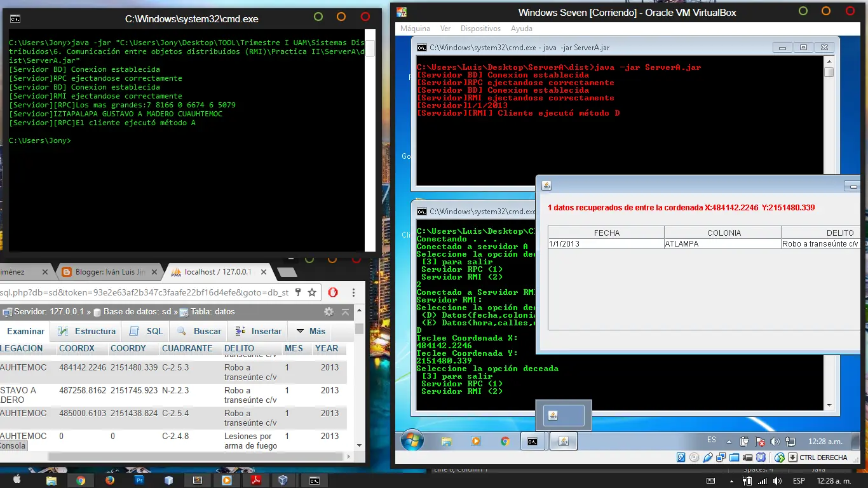The height and width of the screenshot is (488, 868).
Task: Switch to the Estructura tab
Action: pos(87,331)
